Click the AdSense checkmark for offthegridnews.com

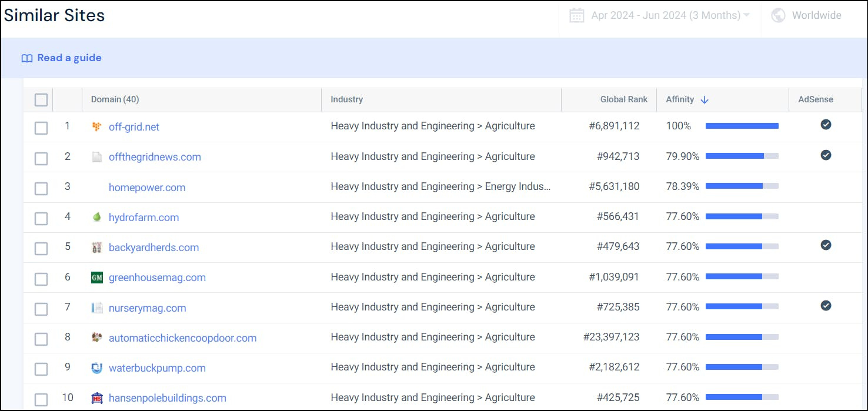point(826,155)
